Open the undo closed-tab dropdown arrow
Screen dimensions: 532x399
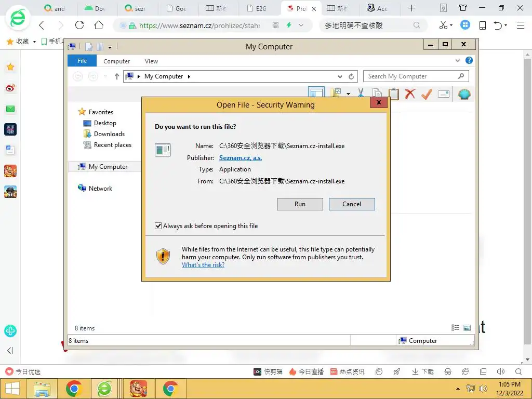(506, 25)
